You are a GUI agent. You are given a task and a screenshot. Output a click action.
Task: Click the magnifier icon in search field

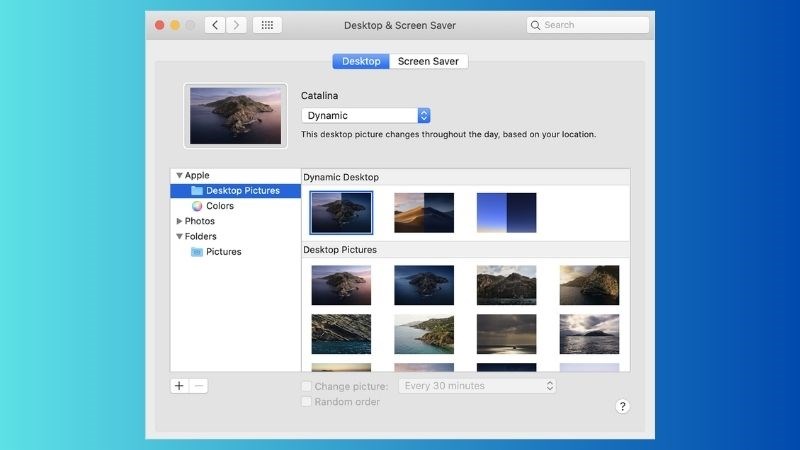click(535, 25)
